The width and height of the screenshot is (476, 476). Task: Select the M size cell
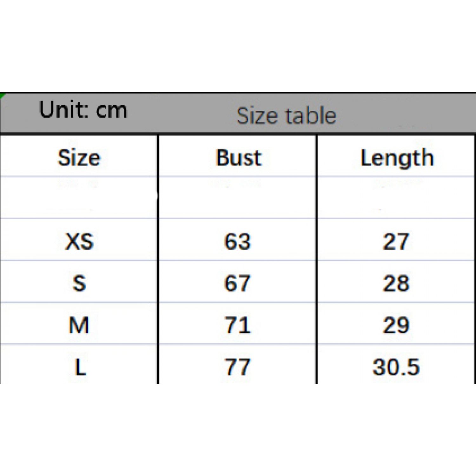(x=79, y=325)
